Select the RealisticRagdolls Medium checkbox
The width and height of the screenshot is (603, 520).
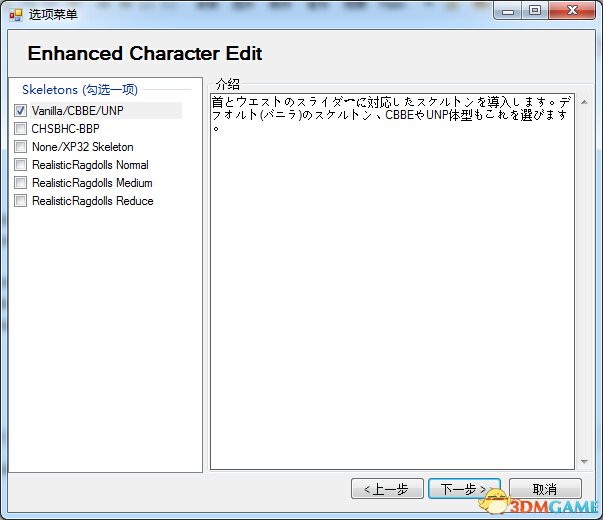click(20, 183)
